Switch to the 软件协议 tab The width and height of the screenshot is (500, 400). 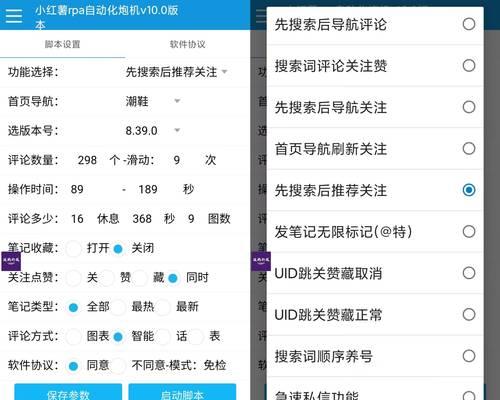[x=188, y=44]
